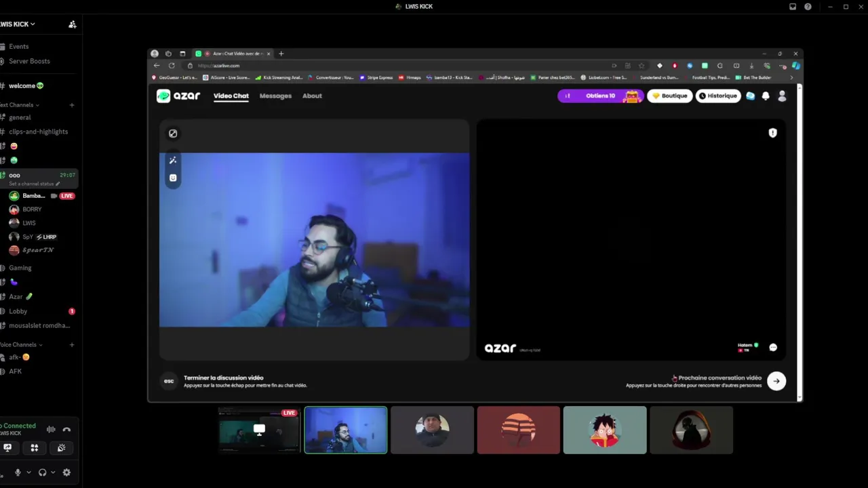Viewport: 868px width, 488px height.
Task: Click the next video conversation arrow
Action: point(776,381)
